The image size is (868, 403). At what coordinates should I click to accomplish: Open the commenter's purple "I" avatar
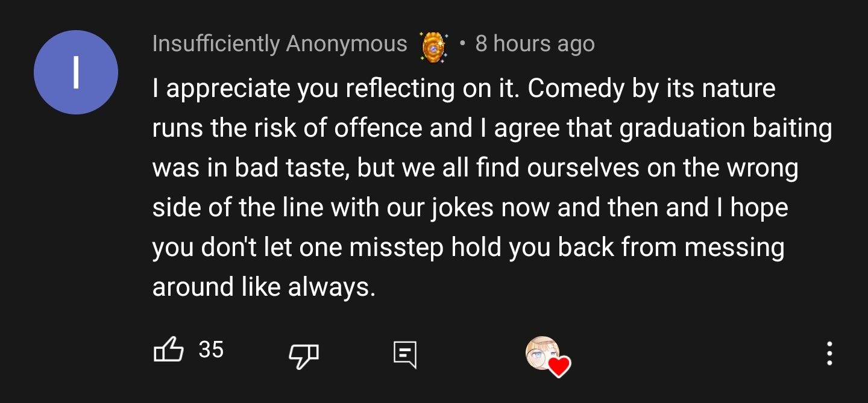coord(76,72)
